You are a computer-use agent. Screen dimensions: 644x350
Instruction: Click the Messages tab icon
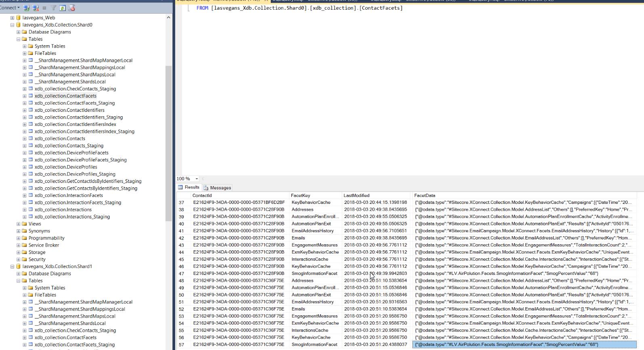206,188
